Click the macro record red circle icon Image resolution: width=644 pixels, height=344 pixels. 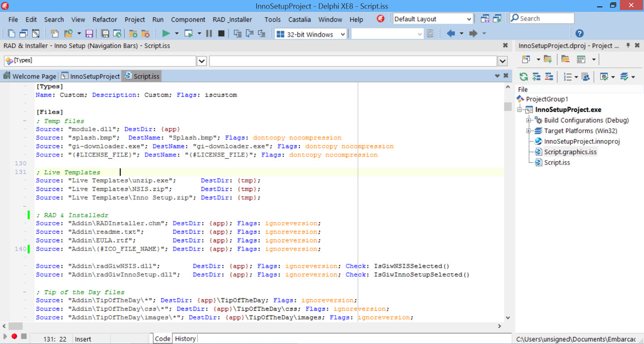click(x=14, y=336)
